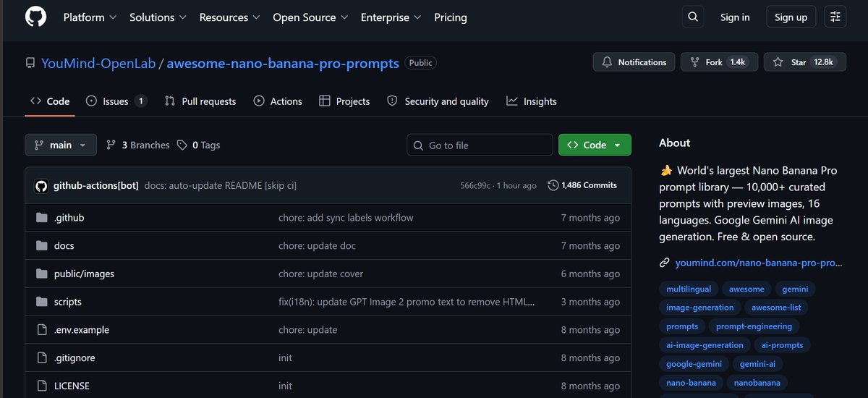Expand the Platform menu in header
868x398 pixels.
(90, 17)
